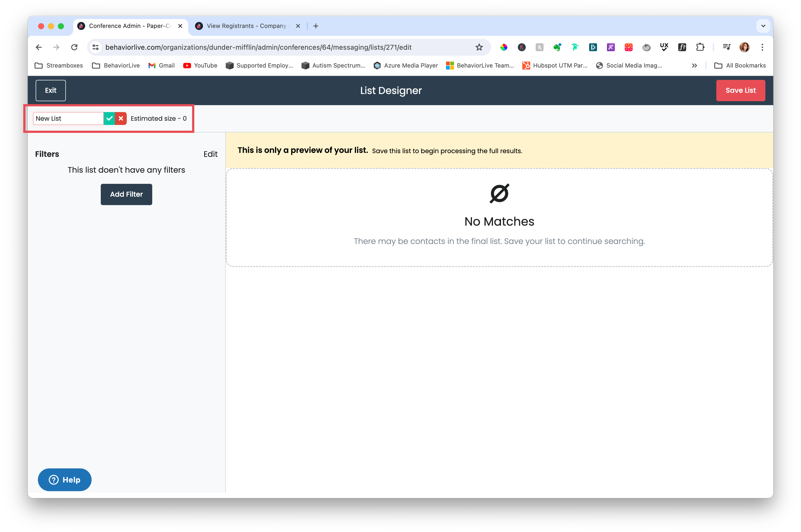The width and height of the screenshot is (801, 532).
Task: Open the All Bookmarks folder
Action: 740,66
